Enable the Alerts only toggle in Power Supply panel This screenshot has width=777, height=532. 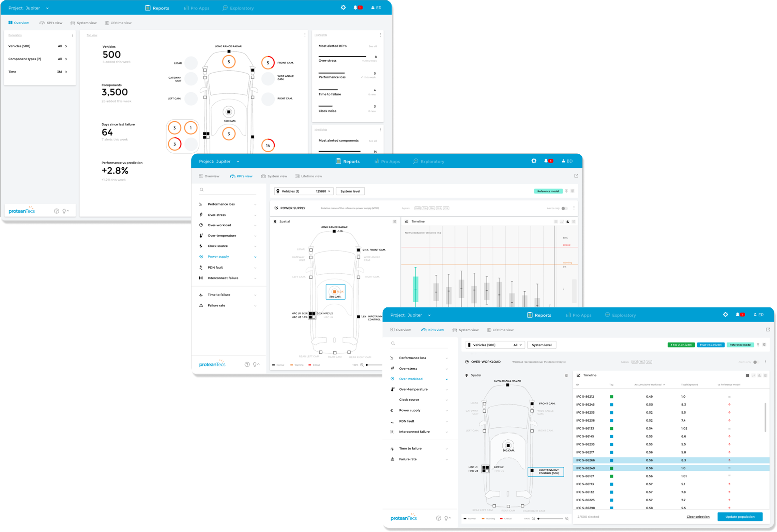pyautogui.click(x=564, y=208)
